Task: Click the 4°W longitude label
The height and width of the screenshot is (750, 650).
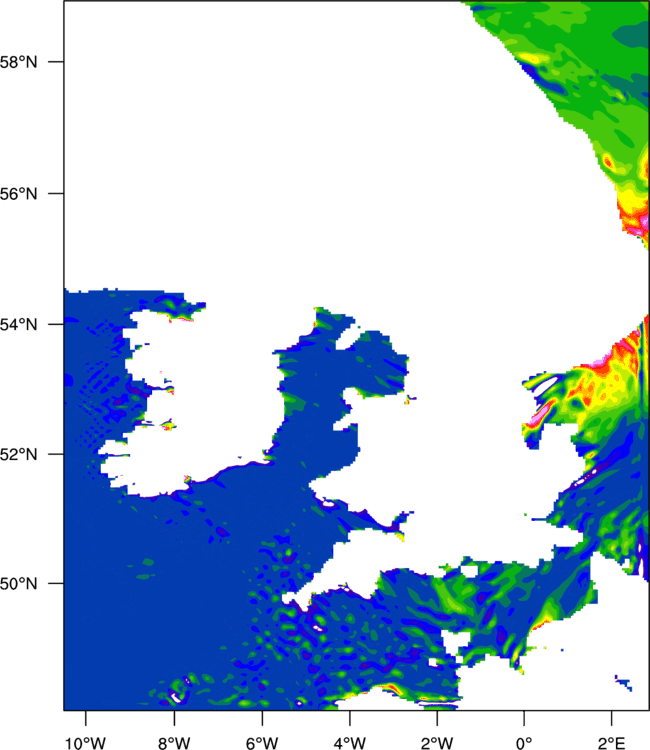Action: click(x=350, y=743)
